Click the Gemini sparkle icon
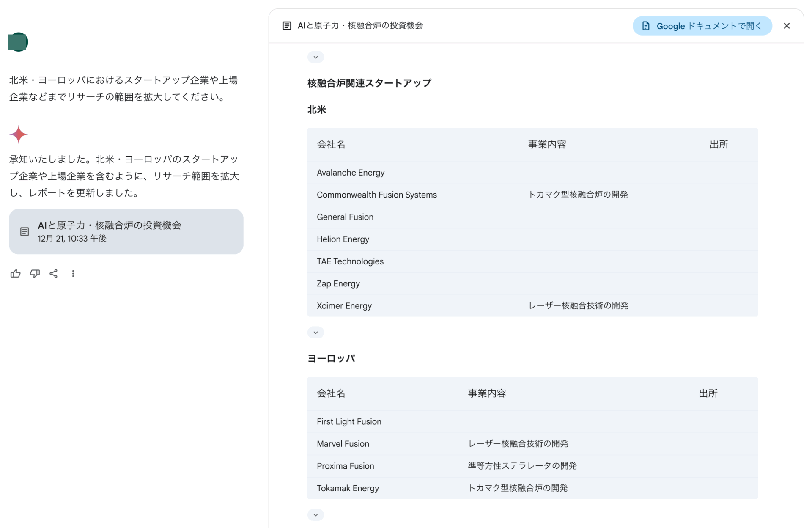Screen dimensions: 812x528 coord(19,135)
